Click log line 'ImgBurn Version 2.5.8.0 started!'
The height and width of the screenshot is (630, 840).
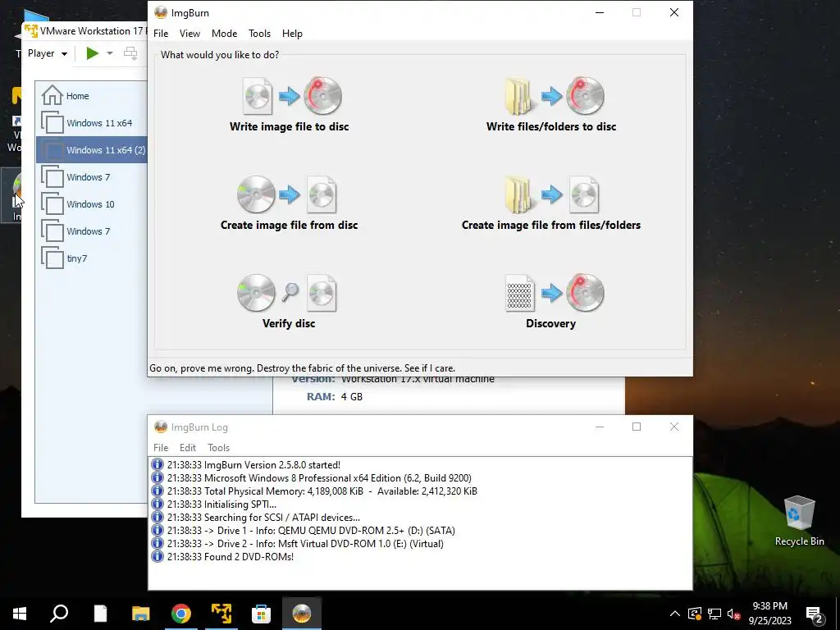tap(253, 465)
